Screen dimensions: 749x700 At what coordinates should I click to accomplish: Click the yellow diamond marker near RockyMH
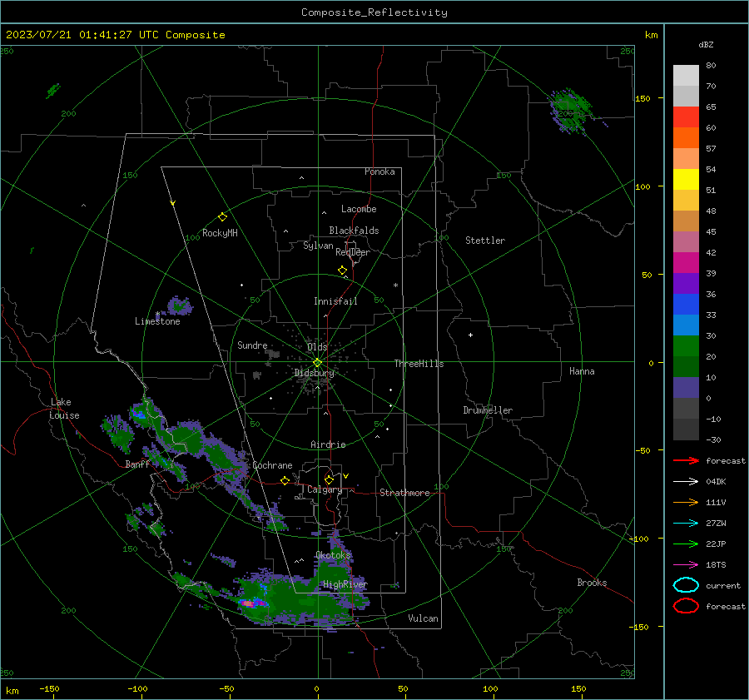(222, 217)
